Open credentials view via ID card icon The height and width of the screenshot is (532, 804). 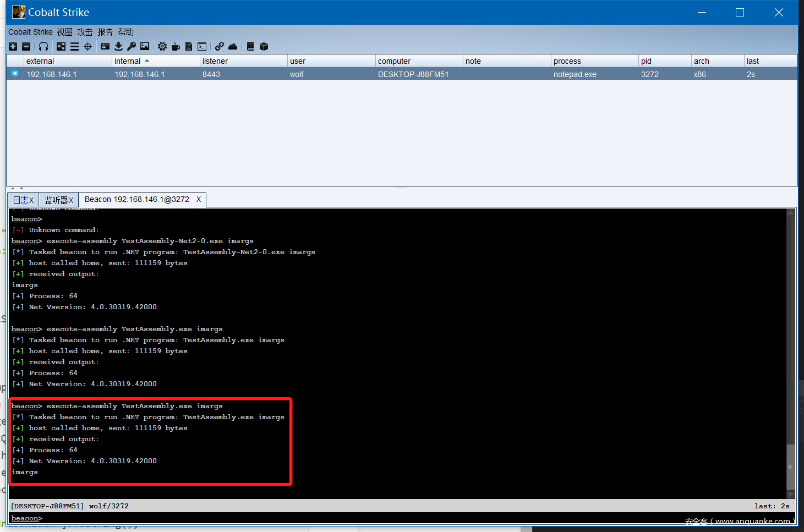(x=105, y=47)
